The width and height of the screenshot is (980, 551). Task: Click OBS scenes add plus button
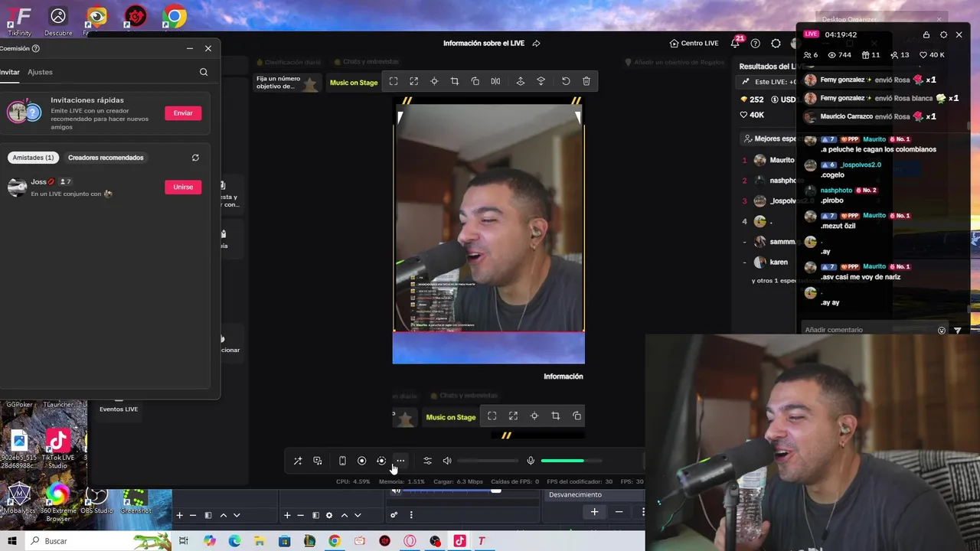(x=179, y=515)
